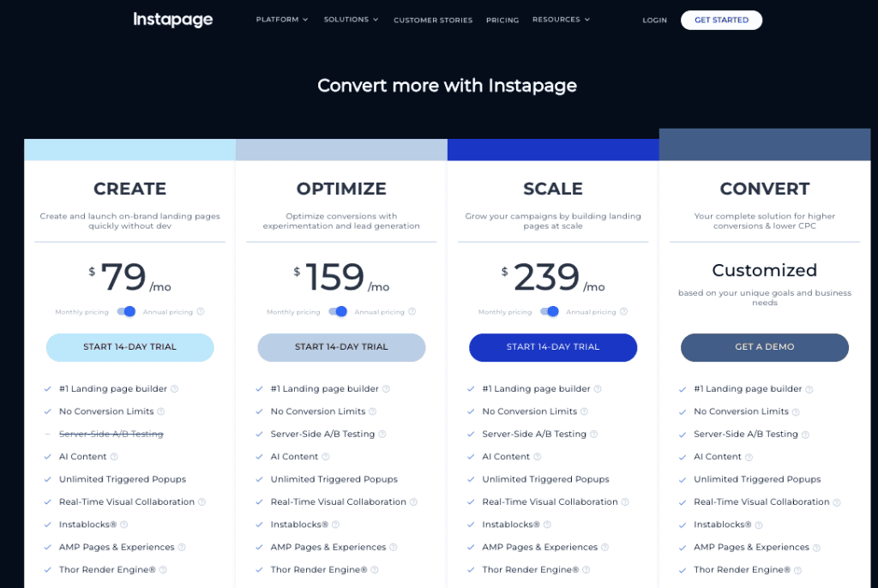Open help icon beside Convert plan's Thor Render Engine
This screenshot has width=878, height=588.
[x=797, y=570]
